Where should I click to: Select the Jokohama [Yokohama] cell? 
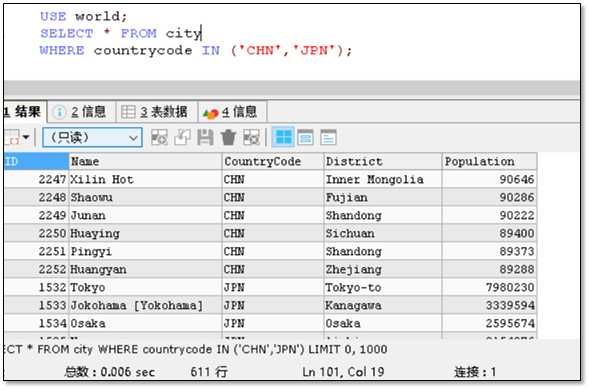pos(146,305)
